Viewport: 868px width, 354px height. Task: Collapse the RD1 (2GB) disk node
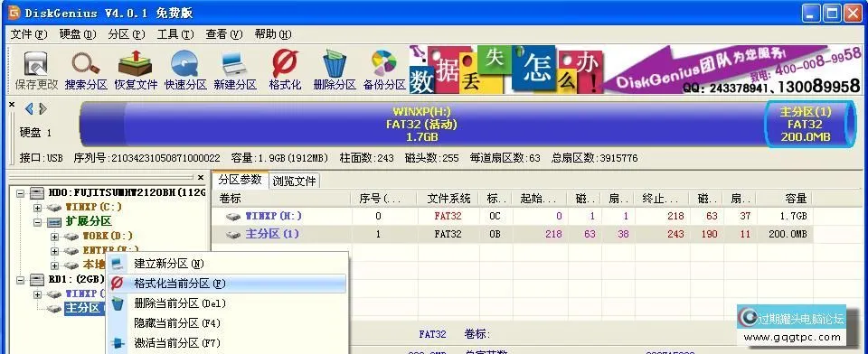[x=21, y=279]
